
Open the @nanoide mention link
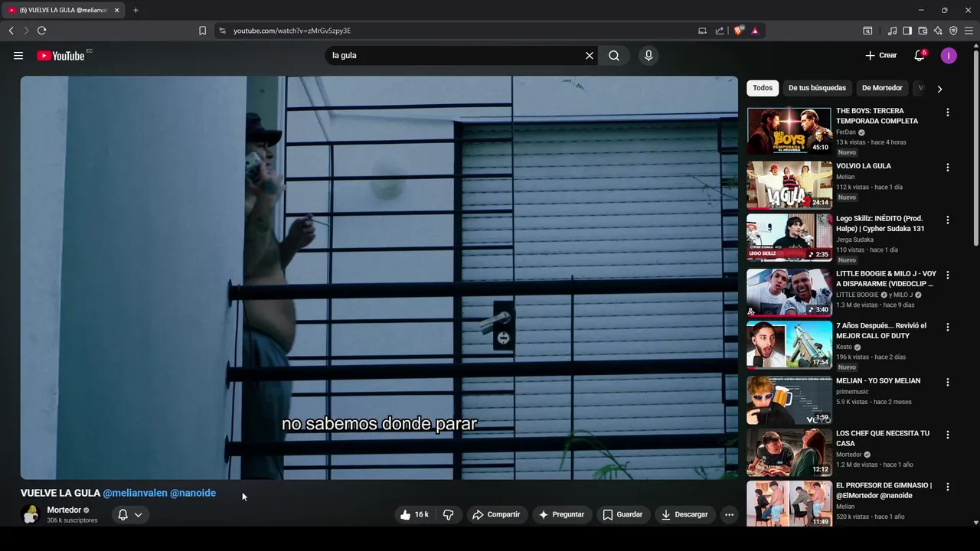(193, 494)
